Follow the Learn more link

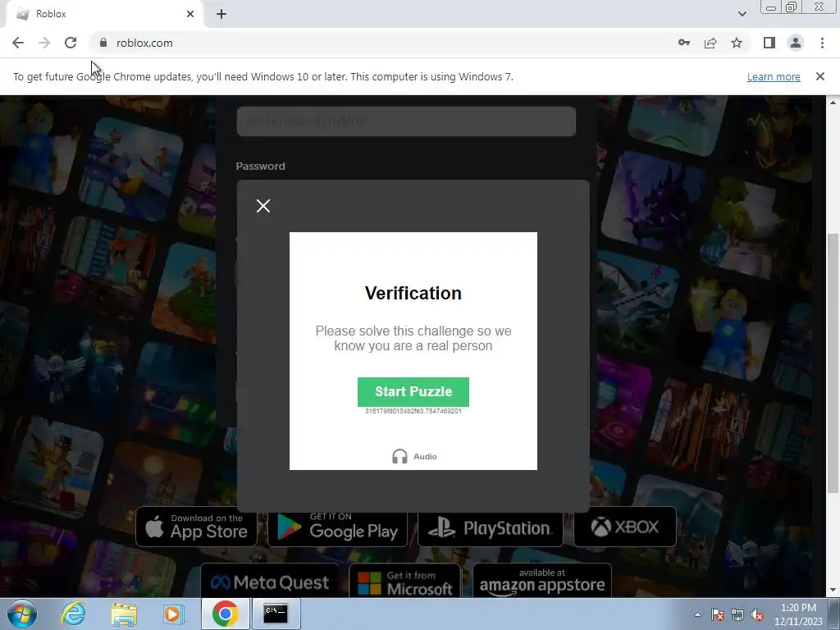774,76
